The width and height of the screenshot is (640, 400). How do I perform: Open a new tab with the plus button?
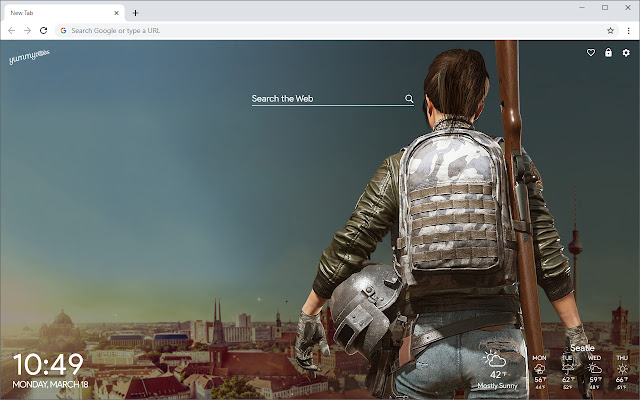tap(135, 13)
